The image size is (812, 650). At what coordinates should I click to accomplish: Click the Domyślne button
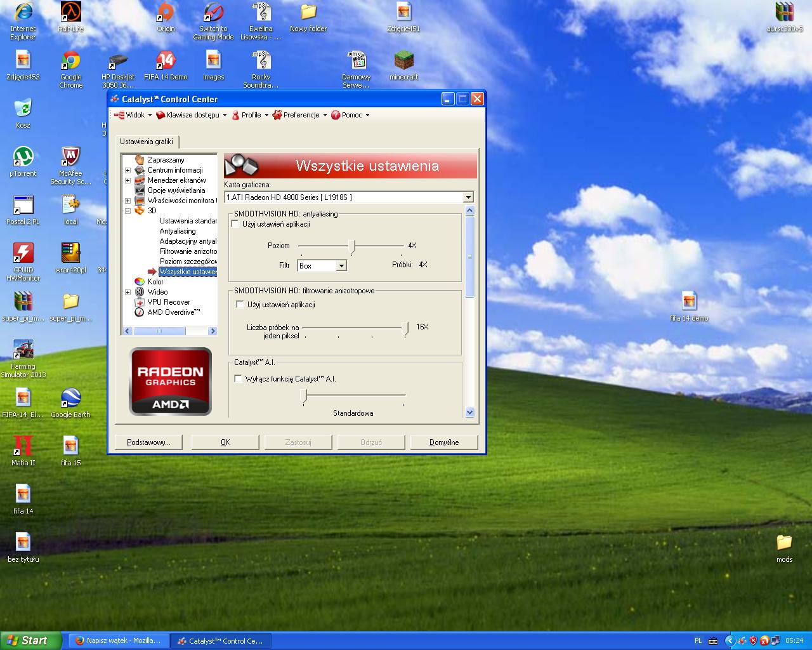(x=444, y=442)
